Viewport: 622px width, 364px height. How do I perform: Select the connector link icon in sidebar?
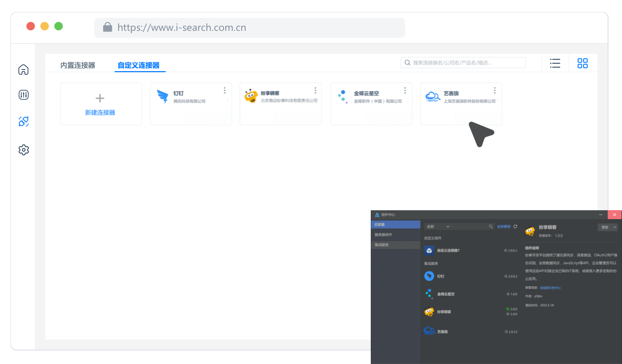23,121
